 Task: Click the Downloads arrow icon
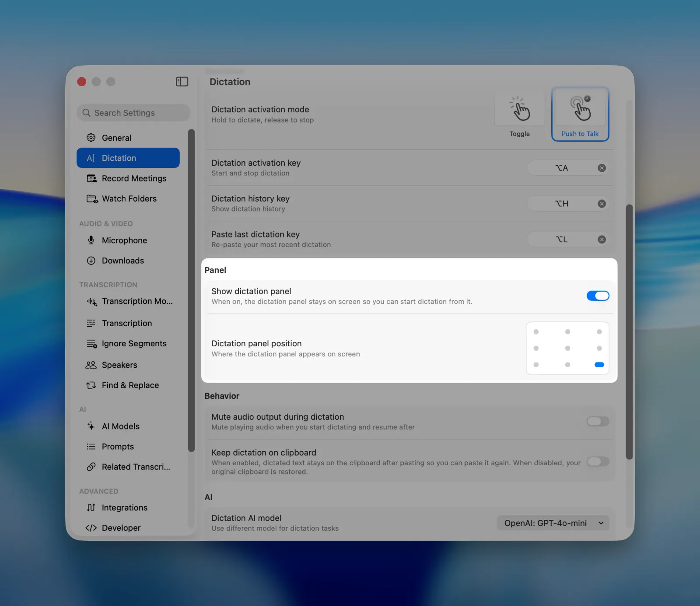coord(91,261)
